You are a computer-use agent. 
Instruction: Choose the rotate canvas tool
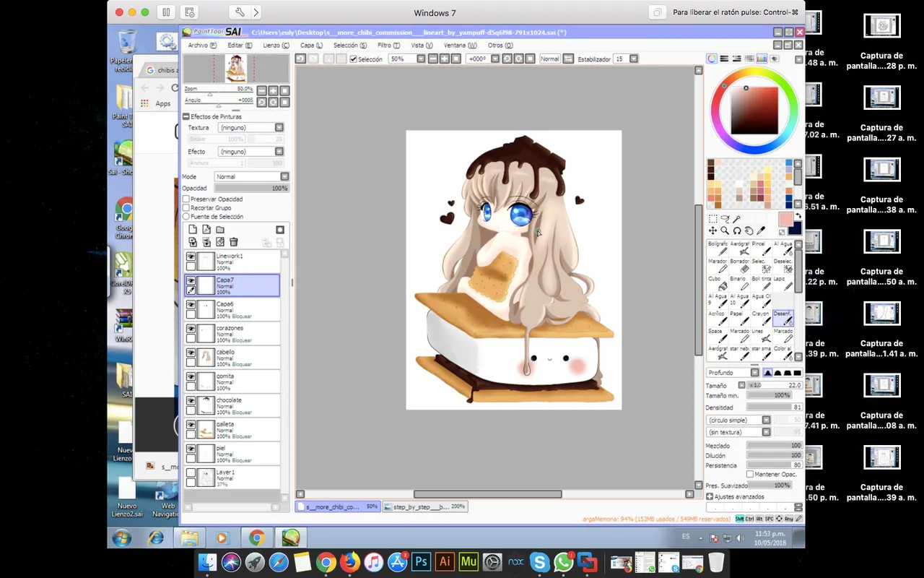pos(737,230)
